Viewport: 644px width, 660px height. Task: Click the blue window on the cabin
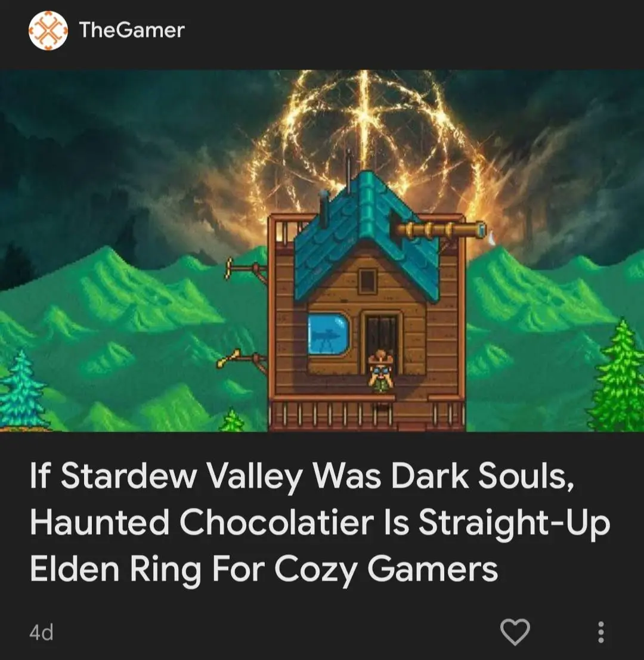coord(329,334)
